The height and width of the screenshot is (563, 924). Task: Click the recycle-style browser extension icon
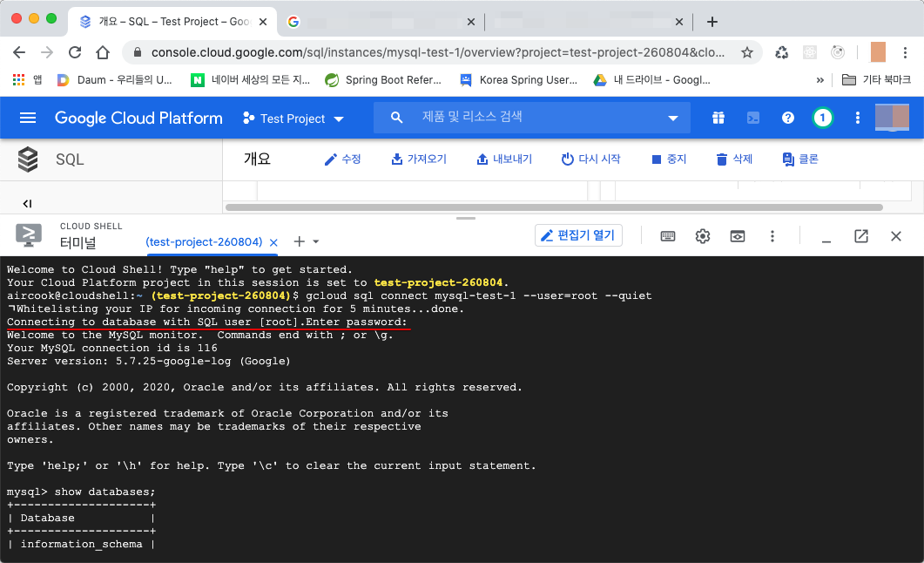(x=782, y=52)
